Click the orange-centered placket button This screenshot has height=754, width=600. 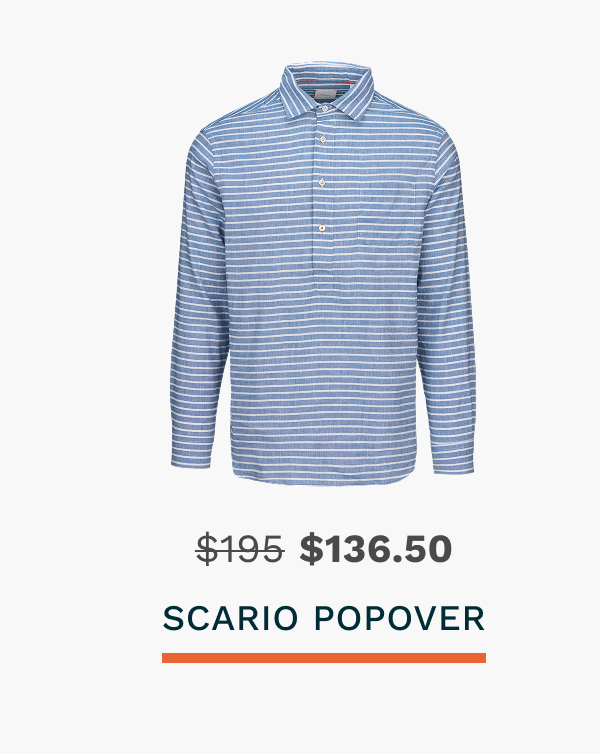click(x=321, y=227)
